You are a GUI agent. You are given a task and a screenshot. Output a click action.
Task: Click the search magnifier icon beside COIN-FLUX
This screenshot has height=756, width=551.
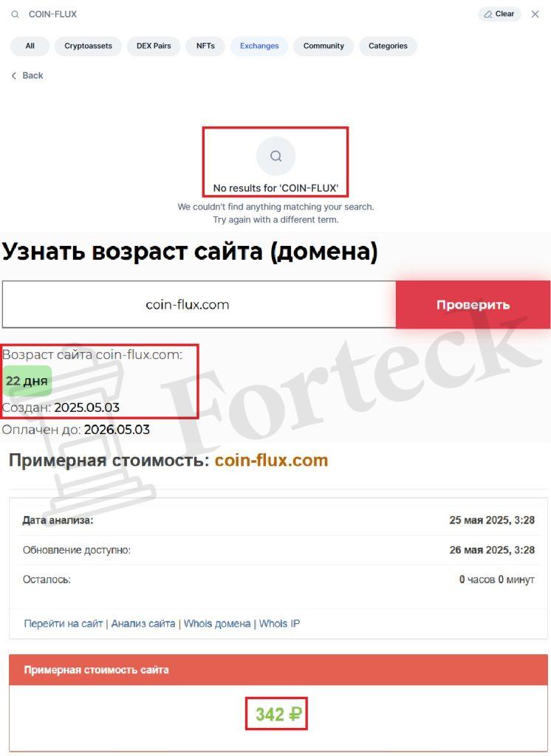[15, 15]
